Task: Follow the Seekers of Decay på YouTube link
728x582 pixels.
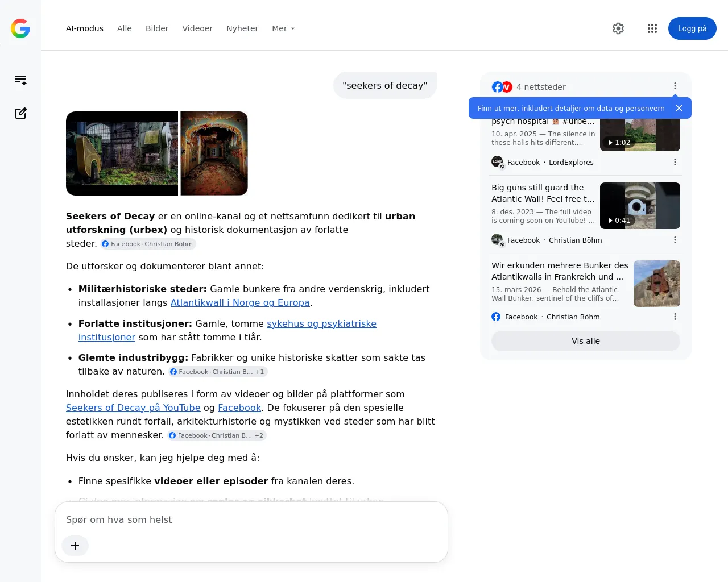Action: [133, 408]
